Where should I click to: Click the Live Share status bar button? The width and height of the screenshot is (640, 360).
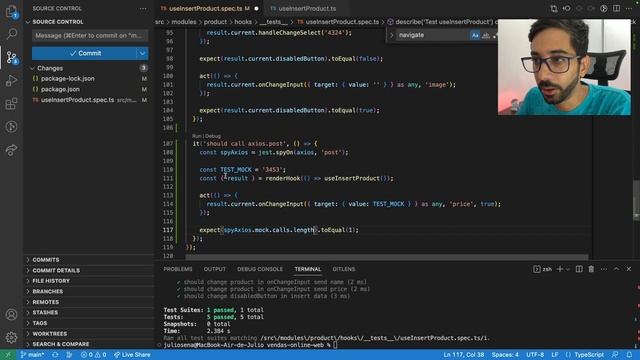click(132, 355)
